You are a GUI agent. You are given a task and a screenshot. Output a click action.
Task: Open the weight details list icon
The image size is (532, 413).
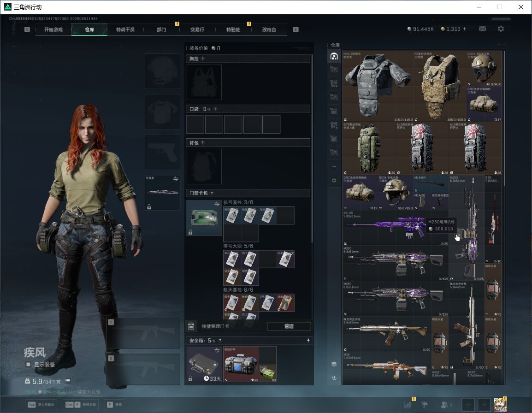click(x=68, y=381)
